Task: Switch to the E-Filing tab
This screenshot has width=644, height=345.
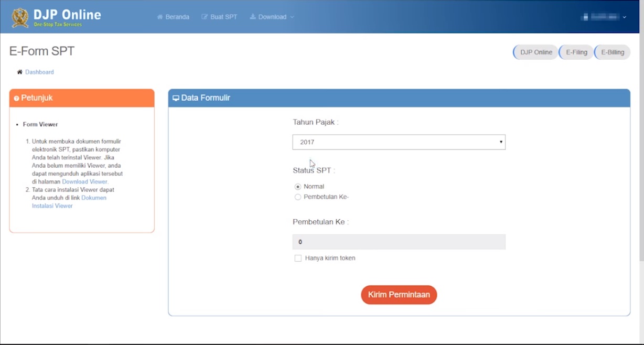Action: point(575,52)
